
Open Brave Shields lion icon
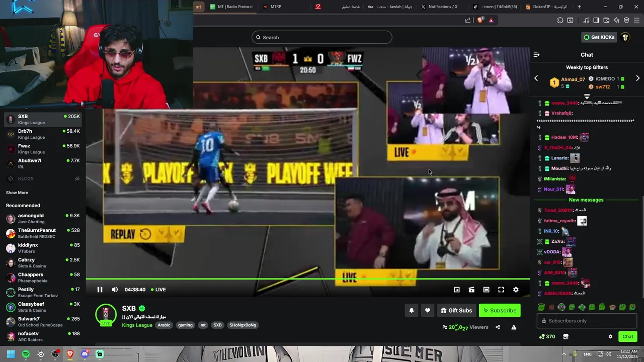[480, 20]
